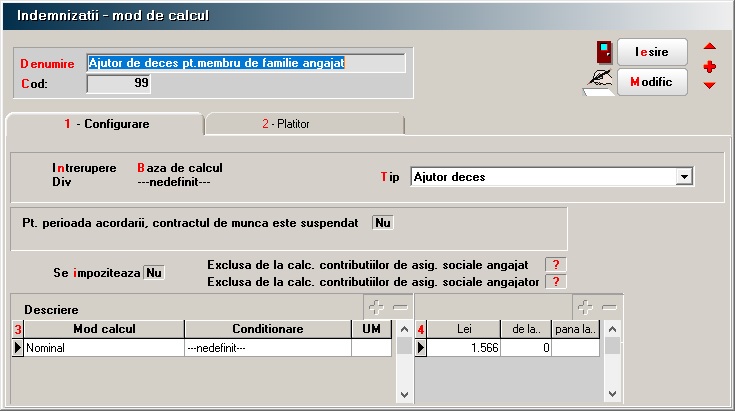This screenshot has height=411, width=735.
Task: Click the red up arrow navigation icon
Action: pyautogui.click(x=710, y=46)
